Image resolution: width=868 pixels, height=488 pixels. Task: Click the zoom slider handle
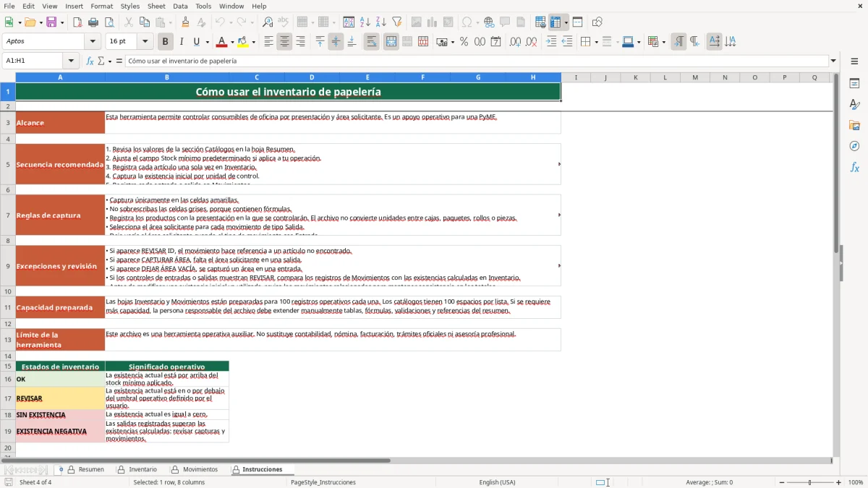tap(810, 482)
